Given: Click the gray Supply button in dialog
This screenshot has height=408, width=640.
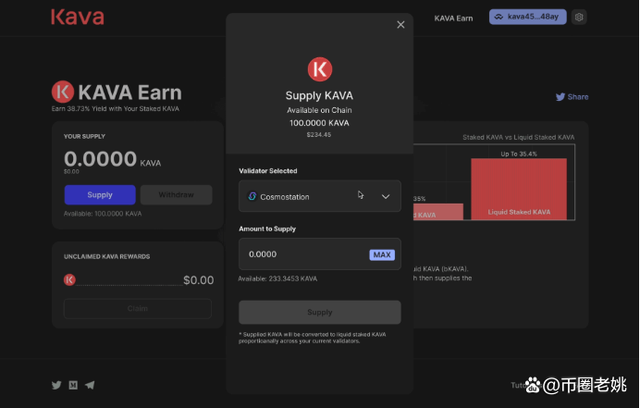Looking at the screenshot, I should (x=320, y=312).
